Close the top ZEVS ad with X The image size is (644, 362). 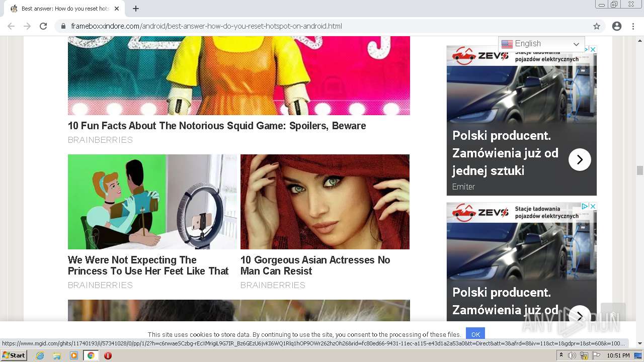tap(593, 49)
